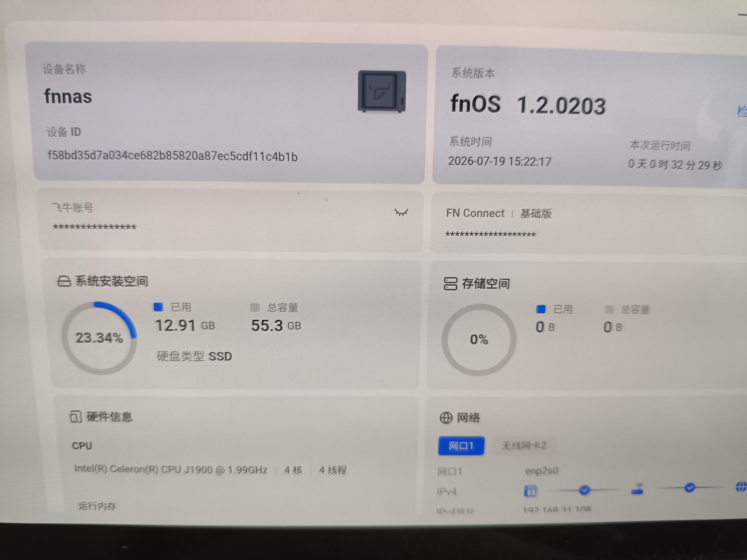
Task: Click uptime 0 天 0 时 32 分 29 秒
Action: point(675,165)
